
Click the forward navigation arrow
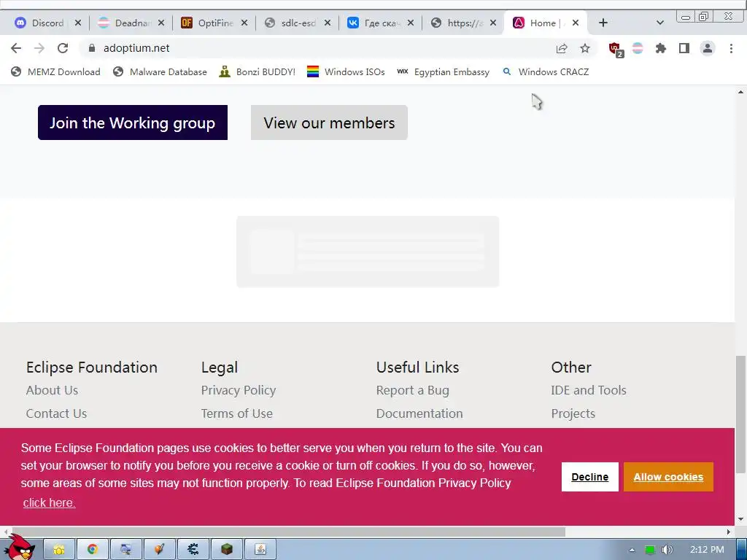[39, 48]
